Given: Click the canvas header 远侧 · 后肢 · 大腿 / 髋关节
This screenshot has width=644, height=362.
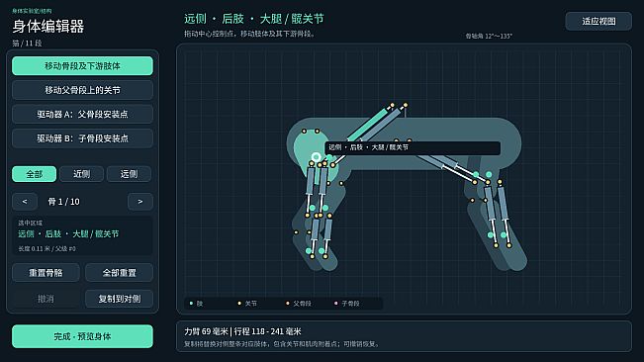Looking at the screenshot, I should pos(254,19).
